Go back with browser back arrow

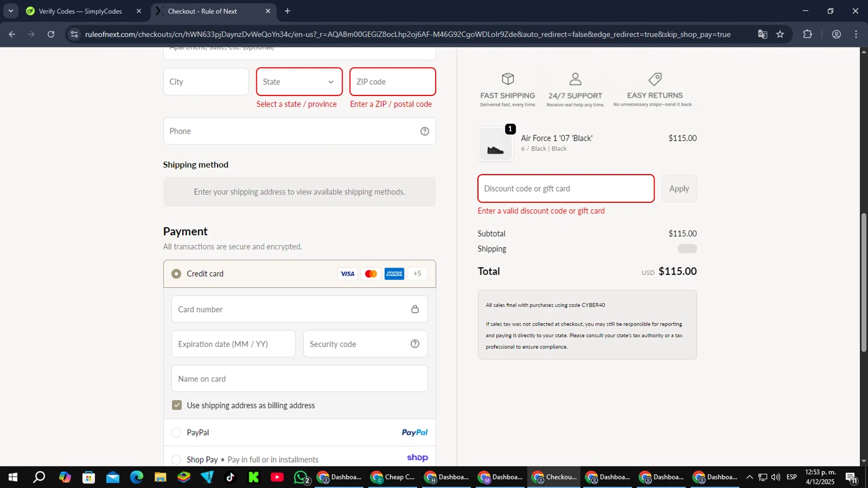click(x=12, y=34)
